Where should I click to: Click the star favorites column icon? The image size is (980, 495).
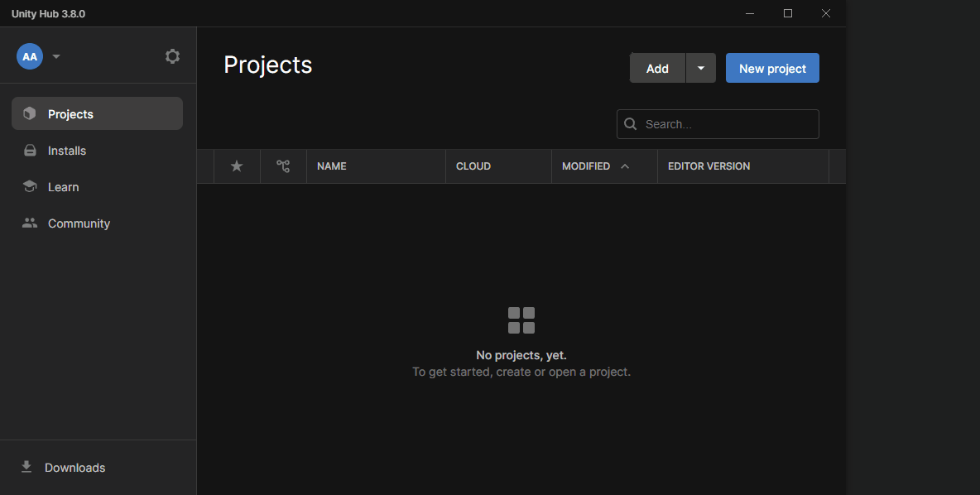237,166
